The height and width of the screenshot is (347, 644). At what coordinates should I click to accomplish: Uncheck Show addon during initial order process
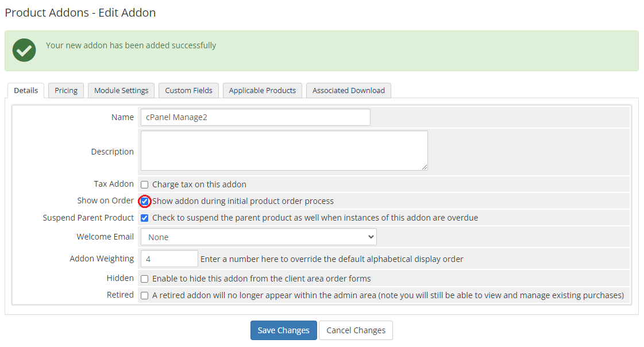point(145,201)
